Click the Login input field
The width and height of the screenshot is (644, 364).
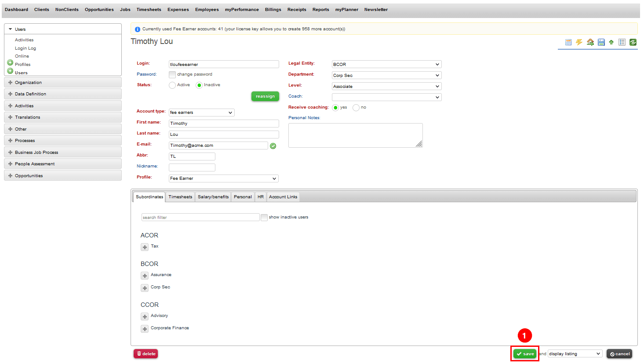coord(224,64)
